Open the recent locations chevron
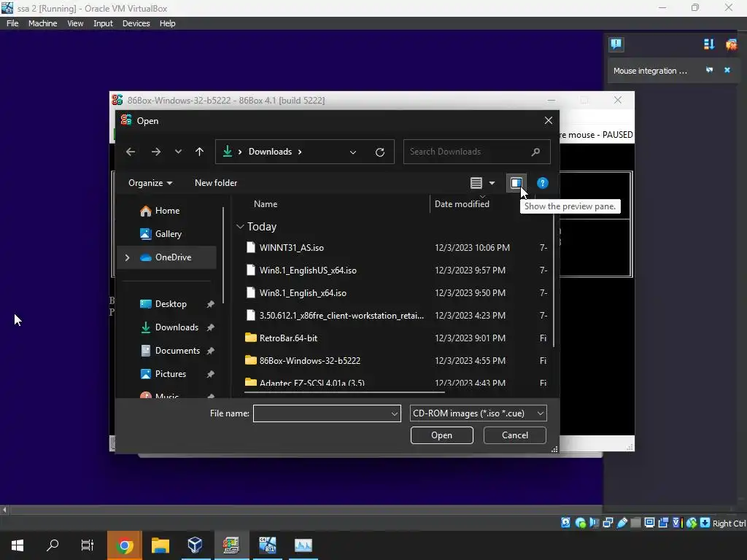 pyautogui.click(x=178, y=152)
